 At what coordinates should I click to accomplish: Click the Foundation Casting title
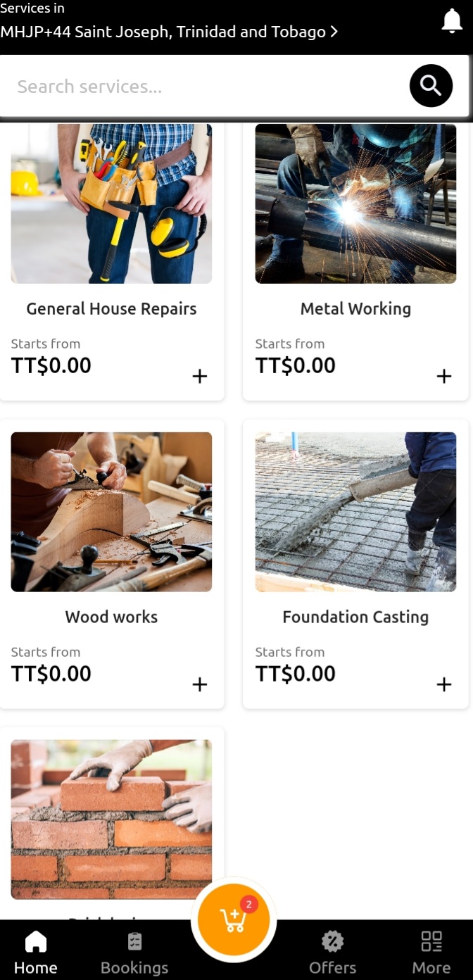coord(355,617)
